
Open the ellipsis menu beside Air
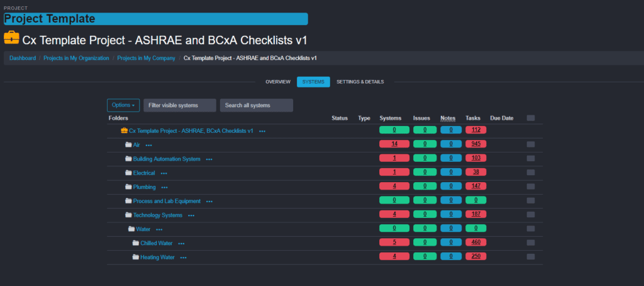pos(148,146)
